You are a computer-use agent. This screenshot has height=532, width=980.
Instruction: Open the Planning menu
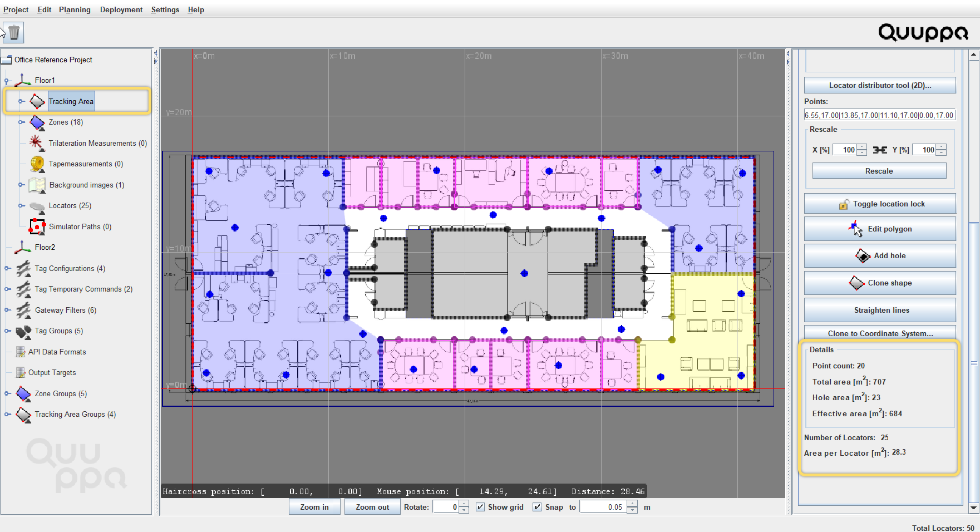[75, 9]
